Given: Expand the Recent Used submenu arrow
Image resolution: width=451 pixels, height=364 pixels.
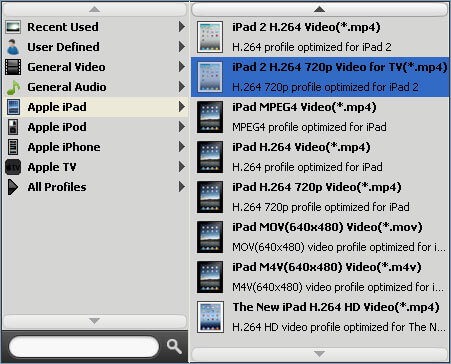Looking at the screenshot, I should point(182,27).
